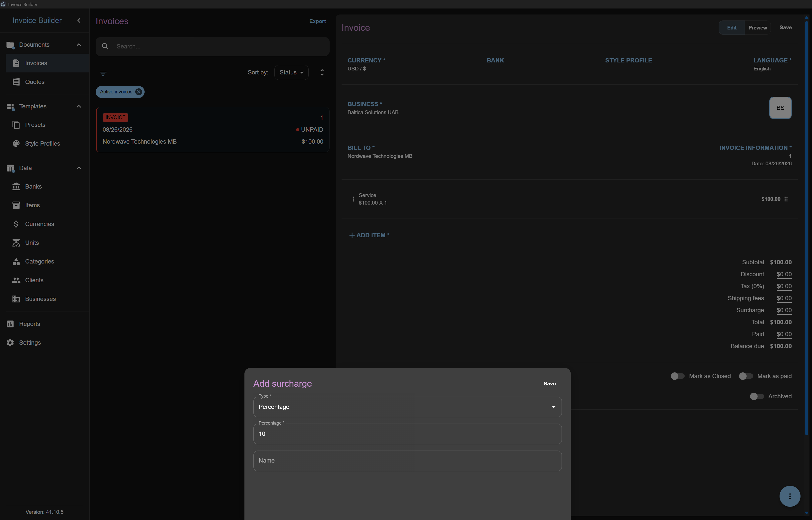The height and width of the screenshot is (520, 812).
Task: Toggle Mark as Closed switch
Action: pyautogui.click(x=677, y=376)
